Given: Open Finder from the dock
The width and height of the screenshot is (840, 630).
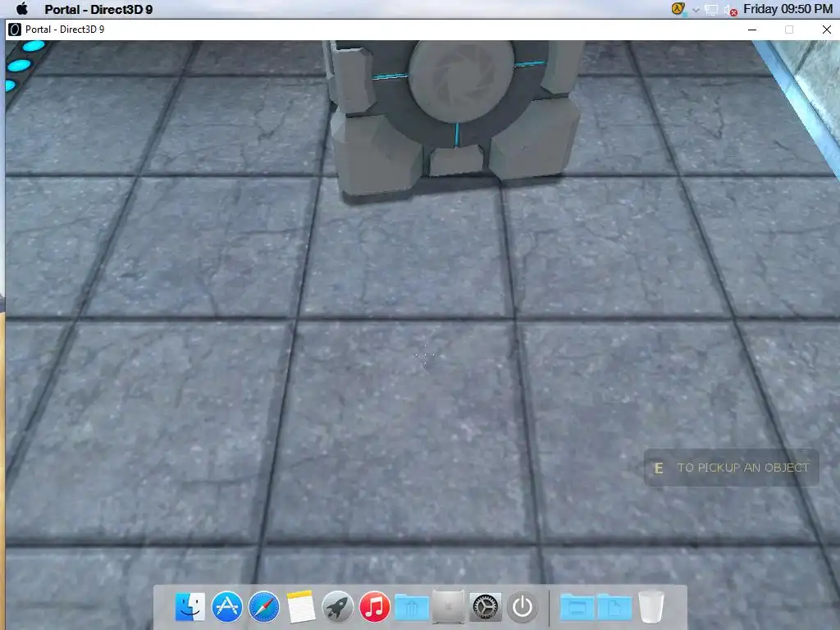Looking at the screenshot, I should point(189,607).
